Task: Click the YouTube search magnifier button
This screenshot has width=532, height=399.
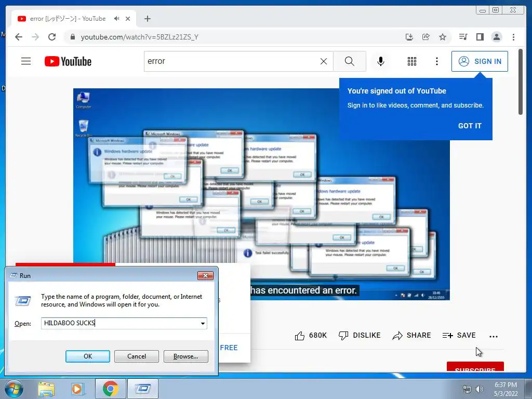Action: [x=350, y=61]
